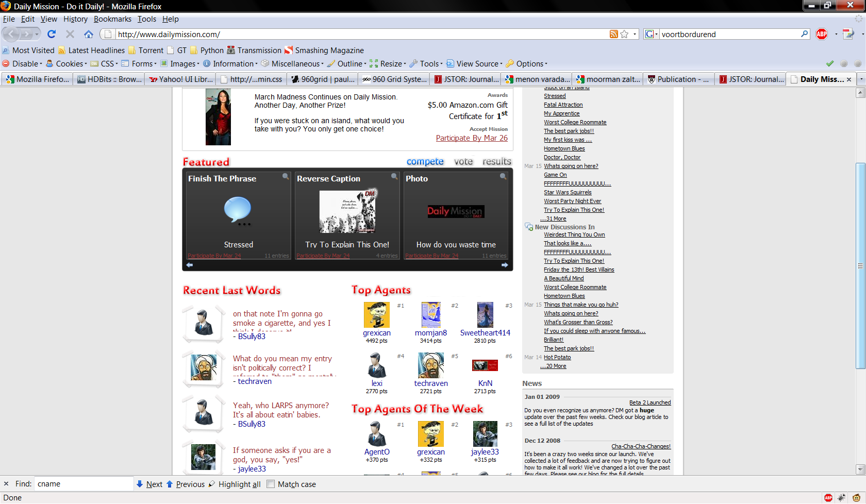Click the stop loading X icon
Image resolution: width=866 pixels, height=504 pixels.
[x=70, y=34]
